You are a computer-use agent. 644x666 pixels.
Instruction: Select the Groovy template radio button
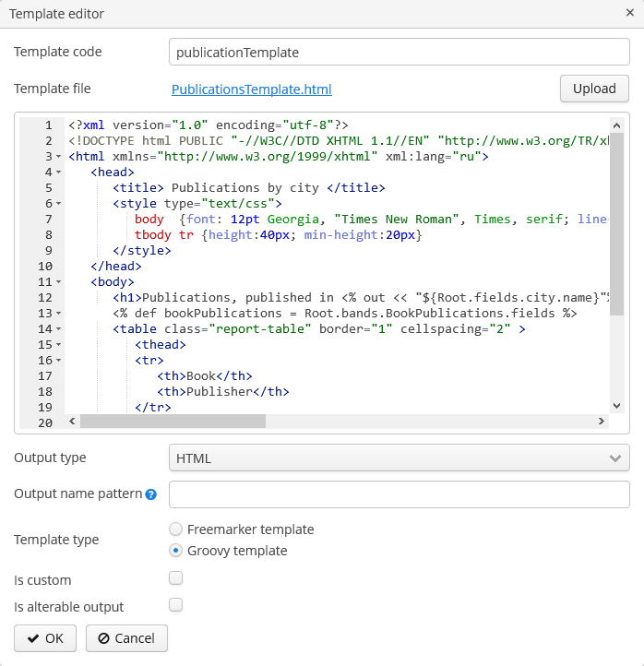(176, 551)
